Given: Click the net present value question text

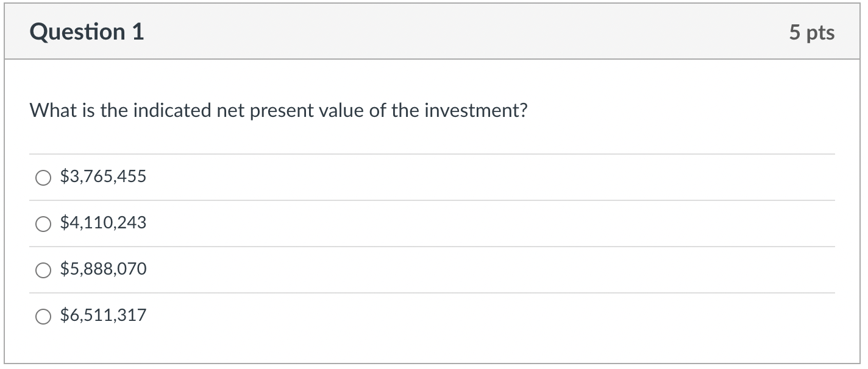Looking at the screenshot, I should (x=279, y=111).
